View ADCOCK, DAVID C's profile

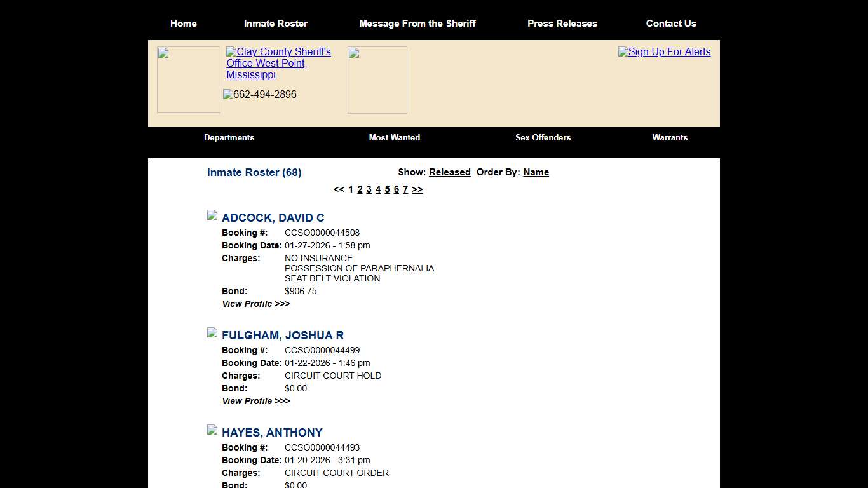pyautogui.click(x=255, y=304)
